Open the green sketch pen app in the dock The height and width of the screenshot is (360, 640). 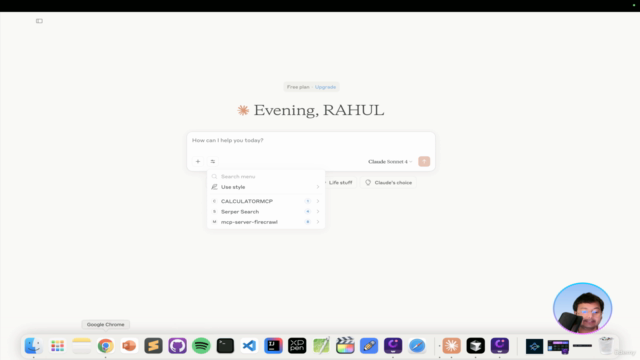(321, 346)
